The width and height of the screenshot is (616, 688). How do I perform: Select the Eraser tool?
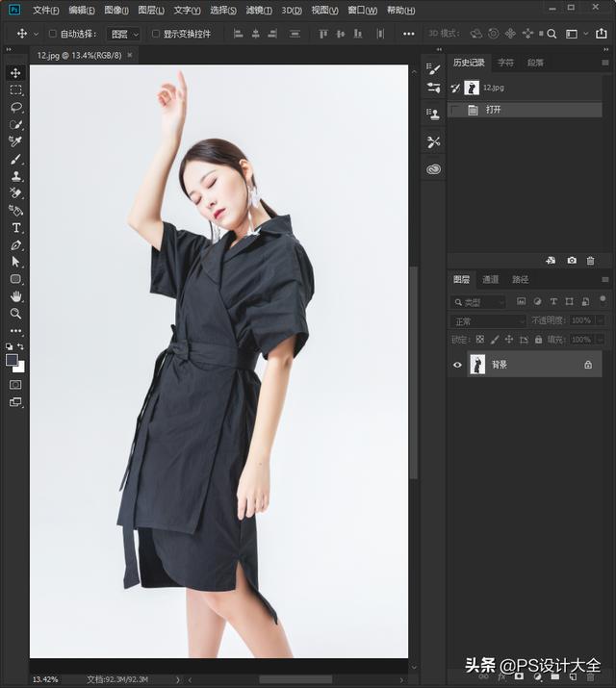(15, 193)
